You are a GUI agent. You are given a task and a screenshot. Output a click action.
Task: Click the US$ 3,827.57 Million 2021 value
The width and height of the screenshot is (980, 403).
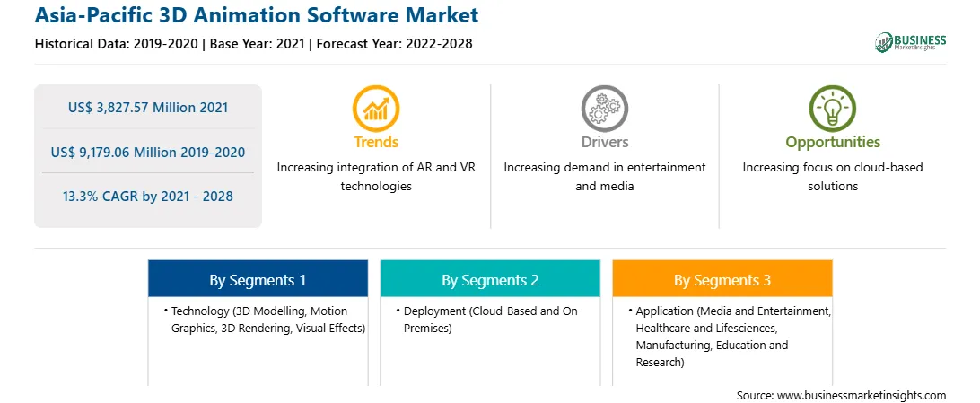pos(148,107)
